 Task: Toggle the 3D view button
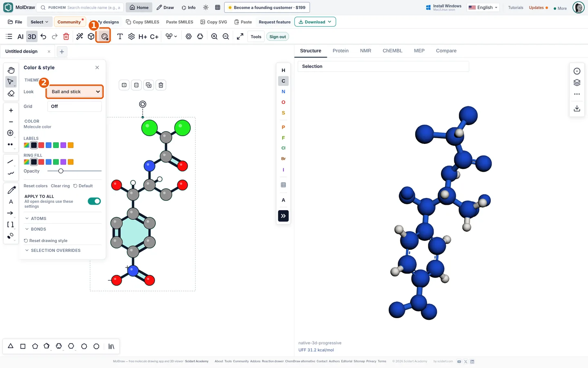(x=32, y=36)
